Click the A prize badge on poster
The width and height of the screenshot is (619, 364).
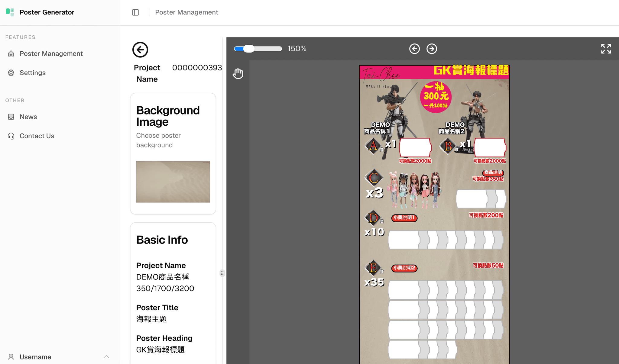tap(373, 146)
